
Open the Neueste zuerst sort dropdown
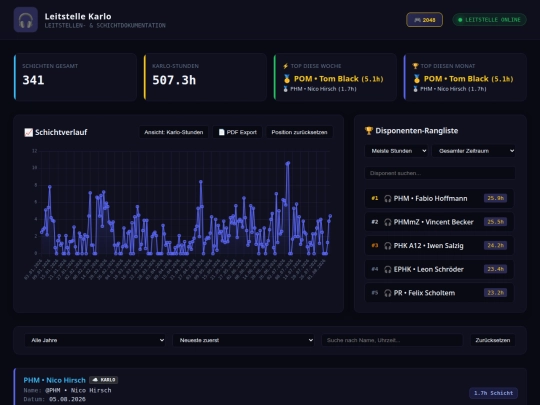pos(243,340)
